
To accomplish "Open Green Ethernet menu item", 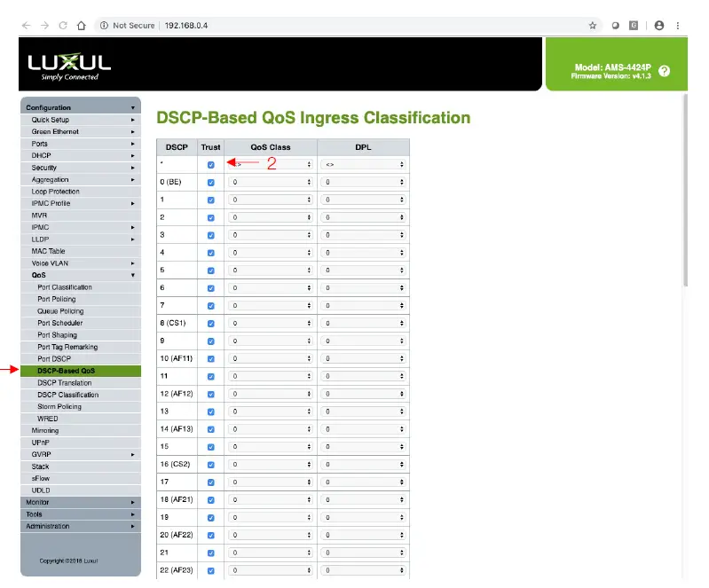I will point(81,131).
